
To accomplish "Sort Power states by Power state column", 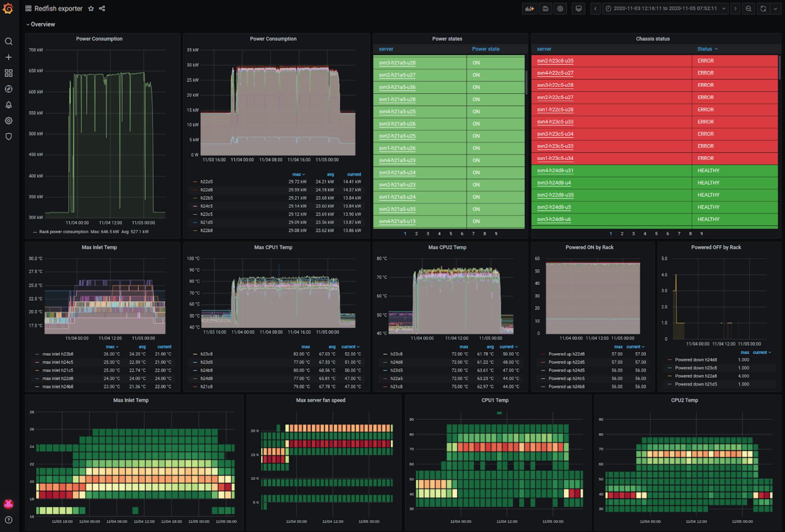I will click(486, 49).
